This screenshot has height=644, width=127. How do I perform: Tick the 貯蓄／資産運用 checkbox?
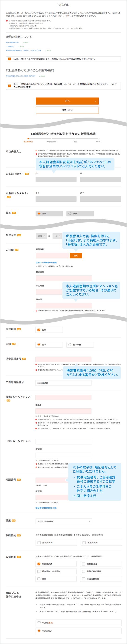[84, 571]
